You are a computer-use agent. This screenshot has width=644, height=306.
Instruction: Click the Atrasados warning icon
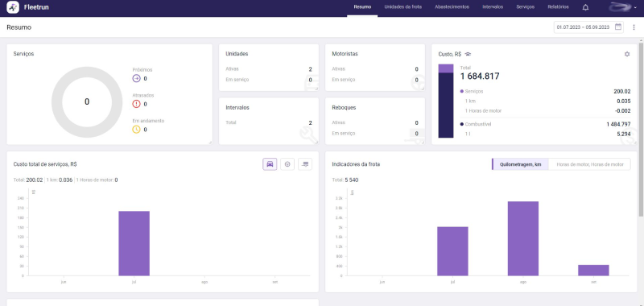click(x=136, y=104)
